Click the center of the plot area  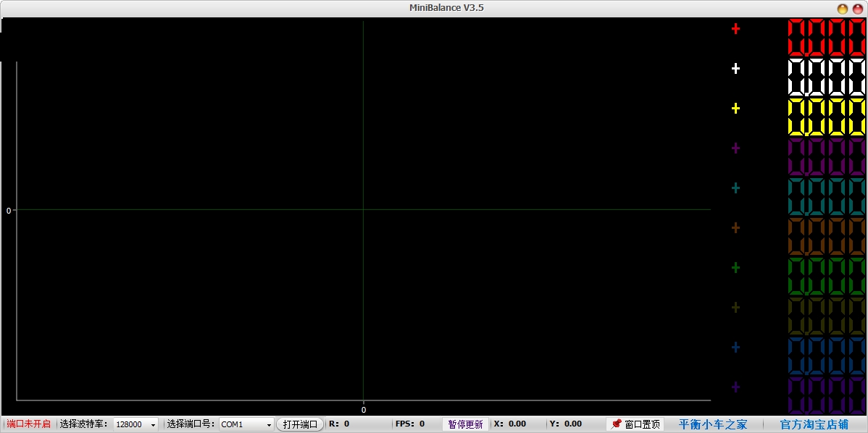pyautogui.click(x=363, y=209)
